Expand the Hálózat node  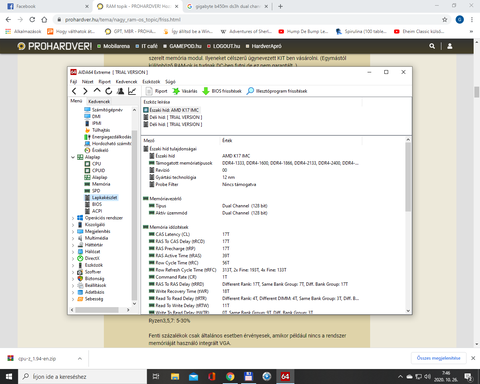tap(73, 252)
